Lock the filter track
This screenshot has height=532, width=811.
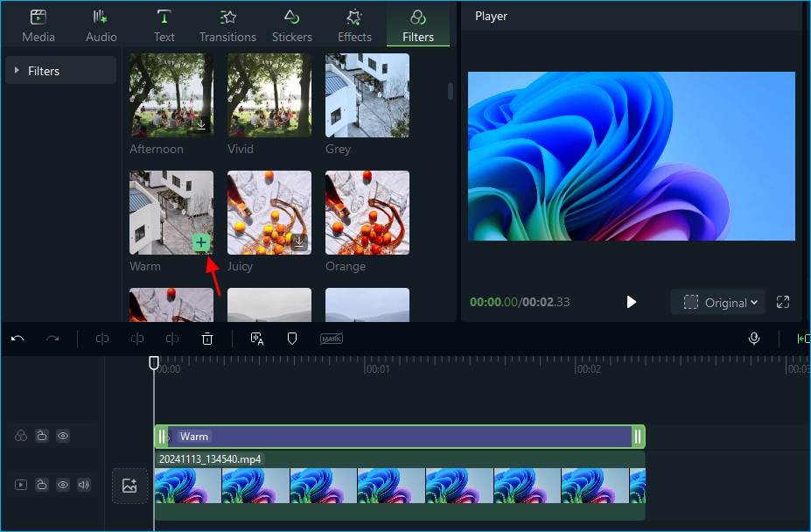click(42, 436)
